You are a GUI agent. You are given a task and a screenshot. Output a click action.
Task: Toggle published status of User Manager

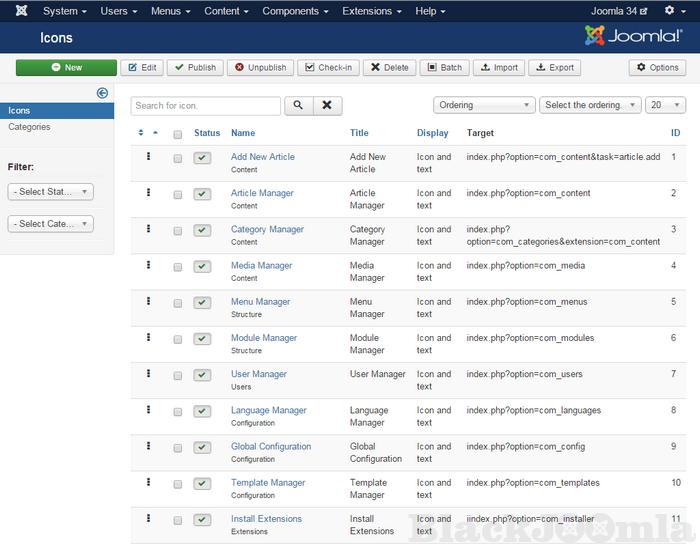[x=202, y=375]
